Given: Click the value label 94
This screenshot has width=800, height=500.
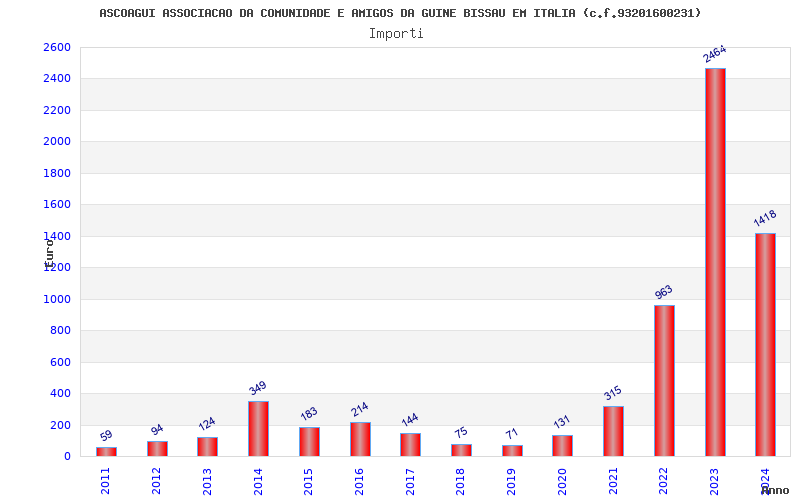Looking at the screenshot, I should (157, 430).
